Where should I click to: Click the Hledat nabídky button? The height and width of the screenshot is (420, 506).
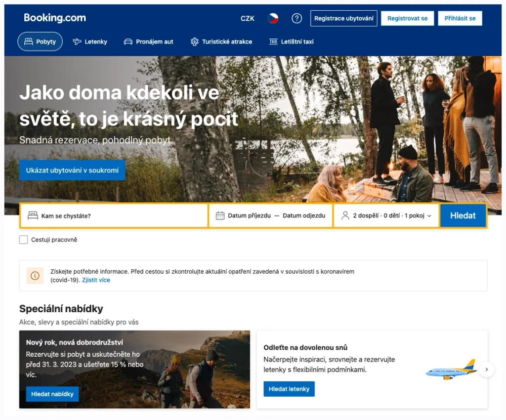52,394
